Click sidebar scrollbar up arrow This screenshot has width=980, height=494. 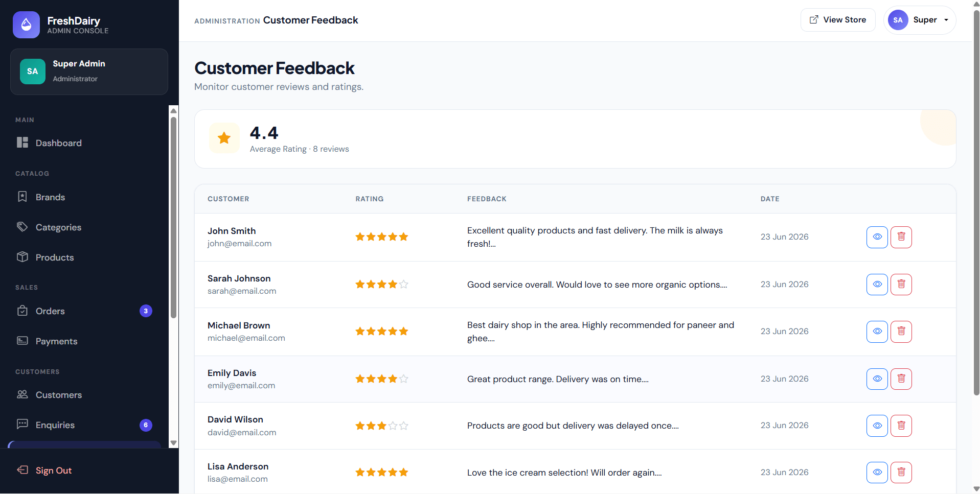pyautogui.click(x=173, y=110)
